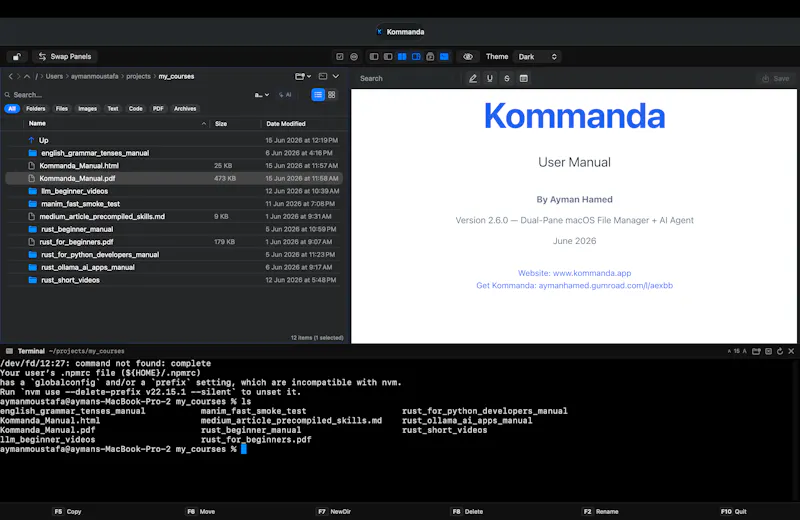Expand the chevron at path bar end
Screen dimensions: 800x520
(336, 77)
